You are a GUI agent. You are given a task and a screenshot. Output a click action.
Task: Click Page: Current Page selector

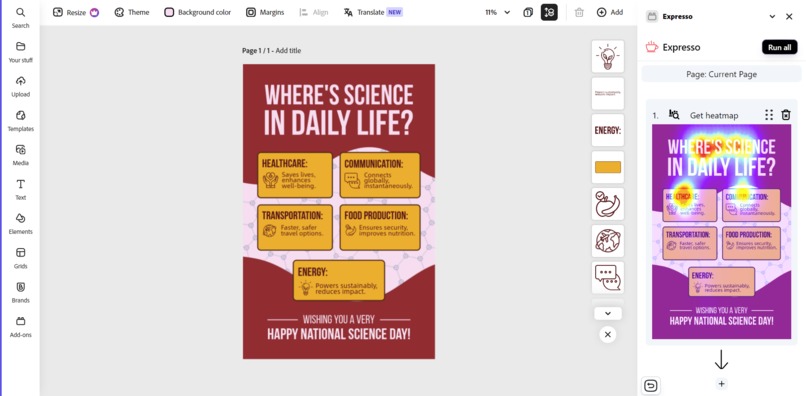pyautogui.click(x=721, y=74)
